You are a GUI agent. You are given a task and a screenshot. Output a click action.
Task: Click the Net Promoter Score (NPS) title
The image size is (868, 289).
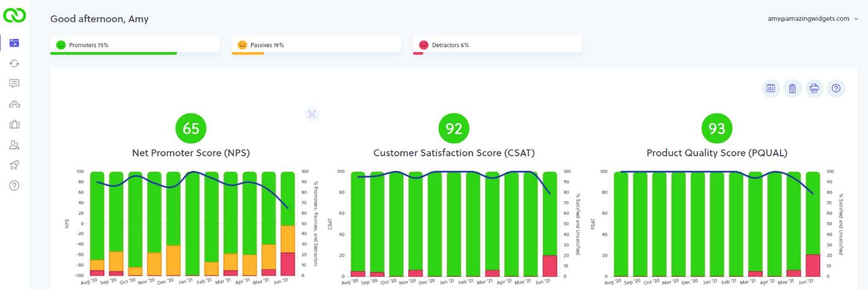click(x=191, y=153)
